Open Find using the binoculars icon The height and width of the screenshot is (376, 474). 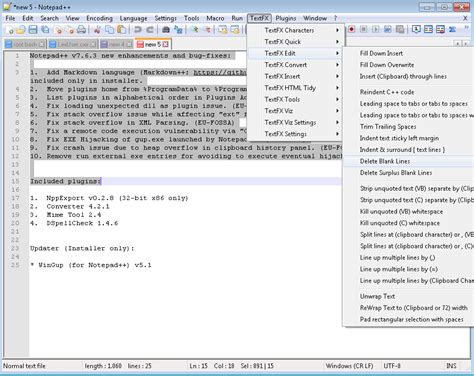[x=166, y=30]
